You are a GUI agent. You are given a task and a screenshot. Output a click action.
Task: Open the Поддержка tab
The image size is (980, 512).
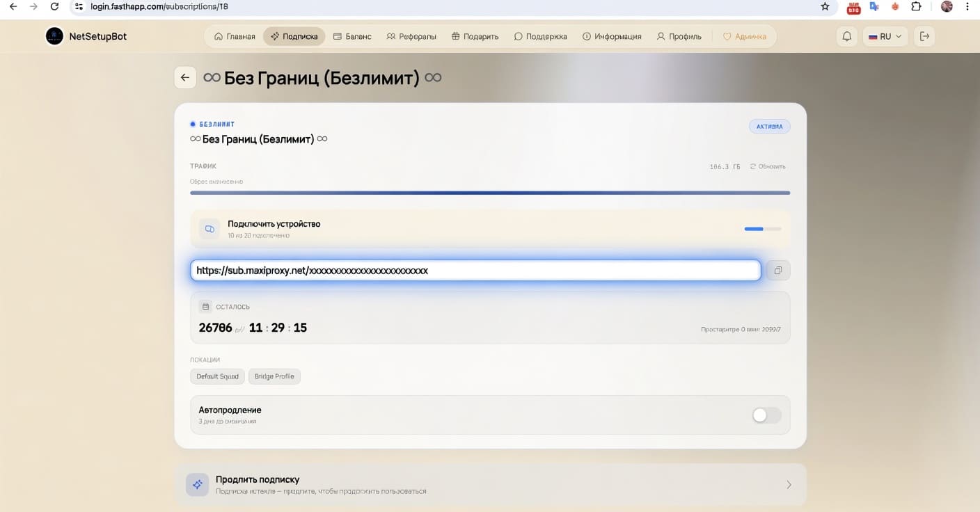[540, 36]
